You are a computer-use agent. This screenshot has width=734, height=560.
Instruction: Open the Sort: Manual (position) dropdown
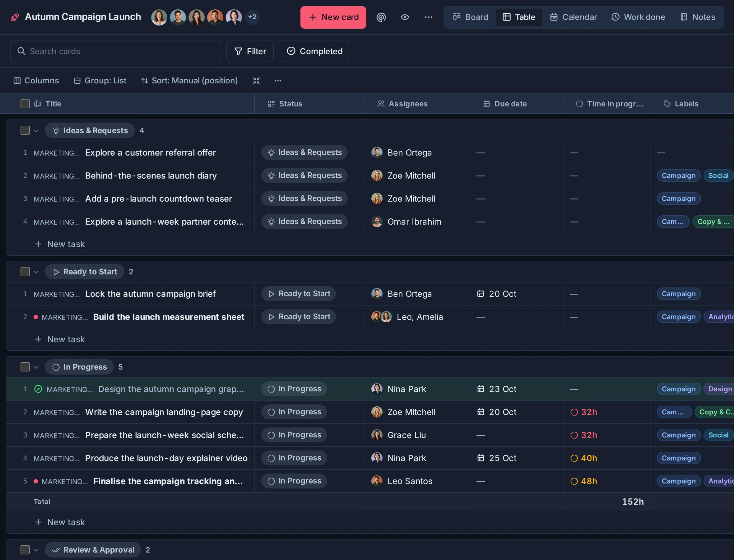pos(189,81)
